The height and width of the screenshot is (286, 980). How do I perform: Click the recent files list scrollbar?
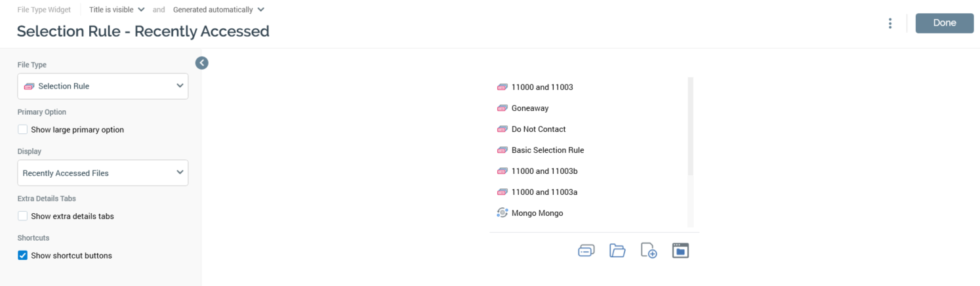tap(690, 126)
